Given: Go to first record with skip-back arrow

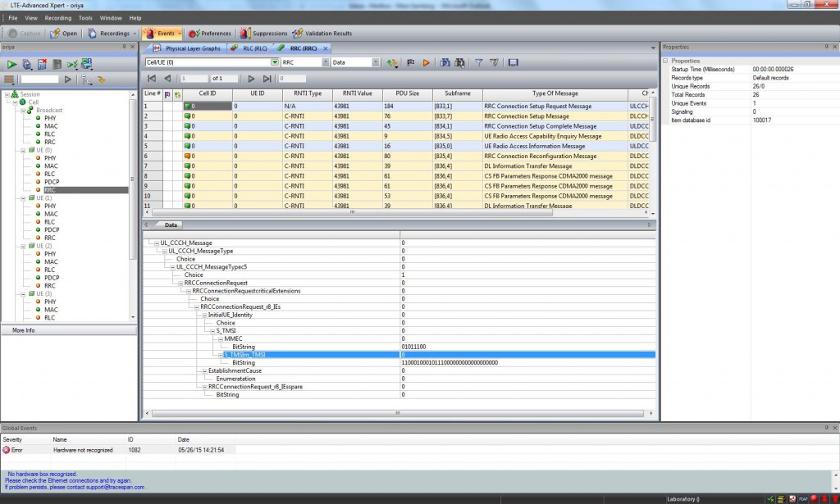Looking at the screenshot, I should [x=152, y=79].
